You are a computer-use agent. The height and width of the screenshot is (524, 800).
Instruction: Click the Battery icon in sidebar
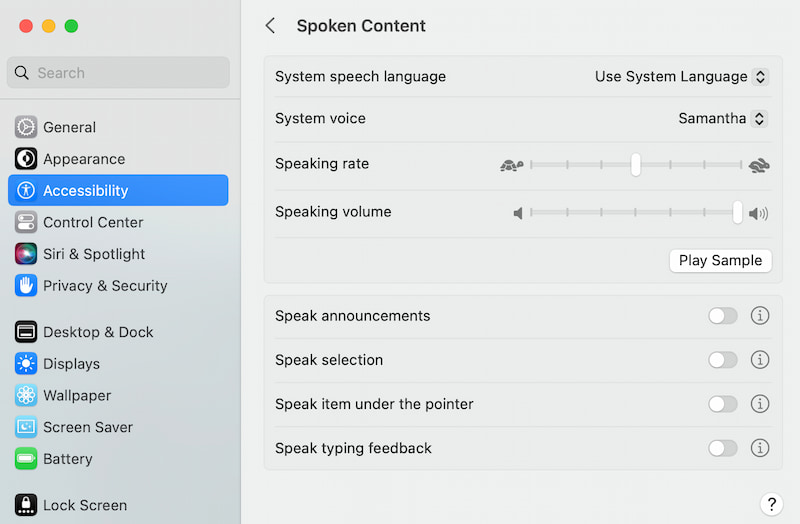coord(26,459)
